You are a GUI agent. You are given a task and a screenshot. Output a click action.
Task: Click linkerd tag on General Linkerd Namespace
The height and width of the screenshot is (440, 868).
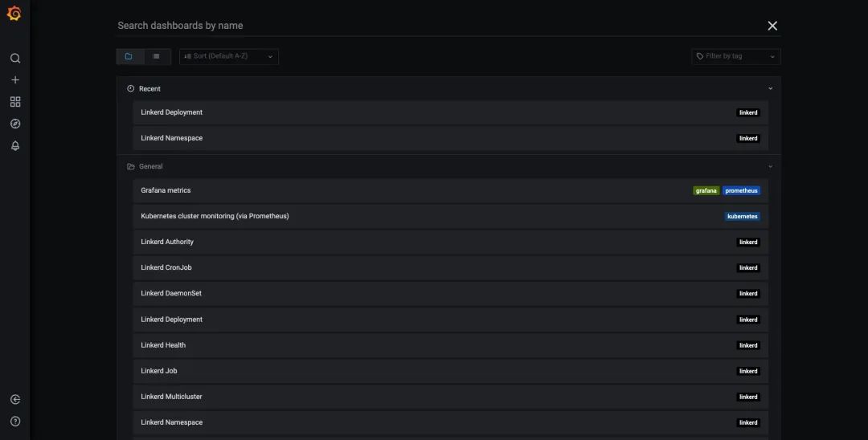pos(748,423)
